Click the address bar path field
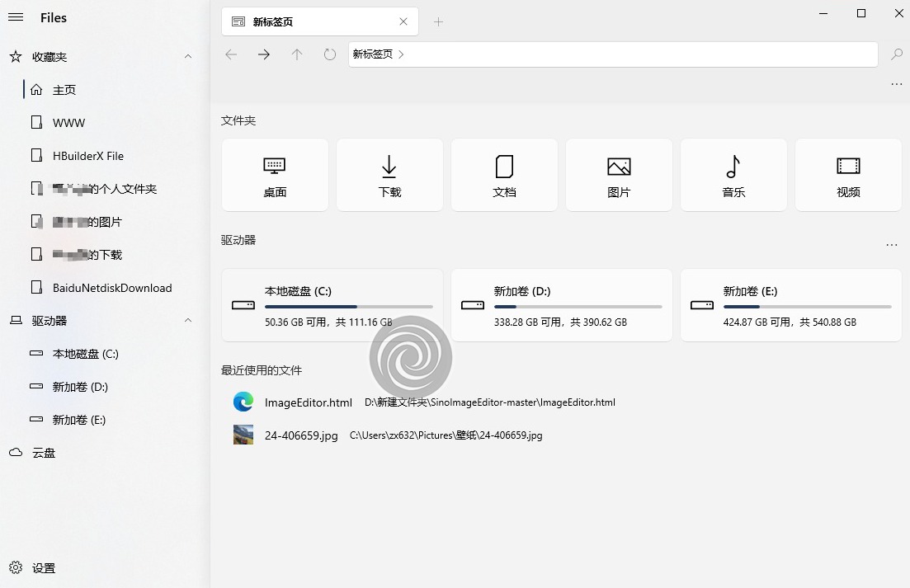The height and width of the screenshot is (588, 910). click(x=635, y=54)
